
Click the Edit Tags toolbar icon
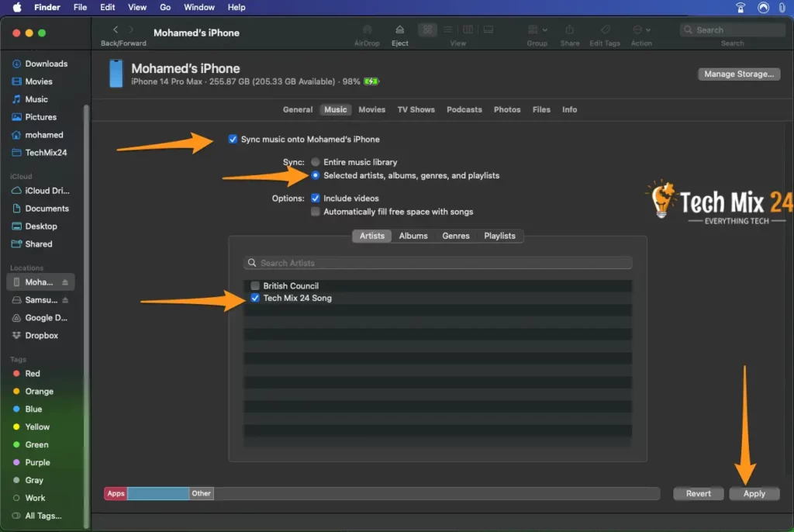point(605,30)
